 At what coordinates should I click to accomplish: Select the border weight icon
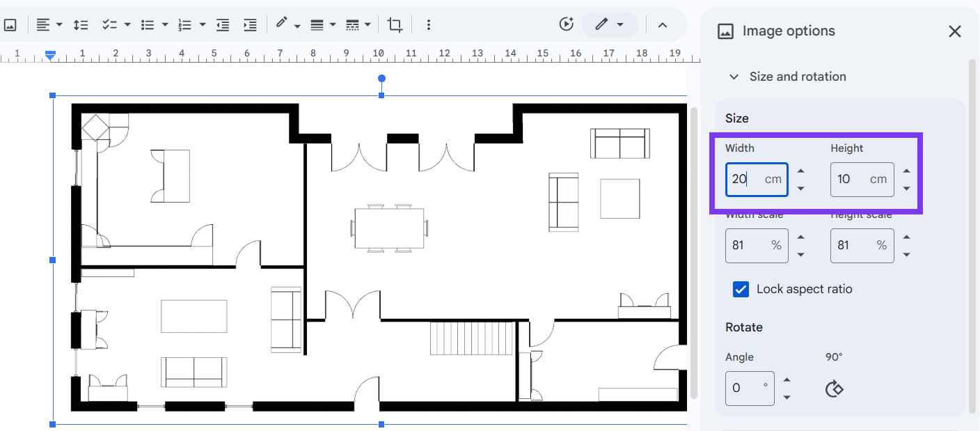[x=318, y=24]
